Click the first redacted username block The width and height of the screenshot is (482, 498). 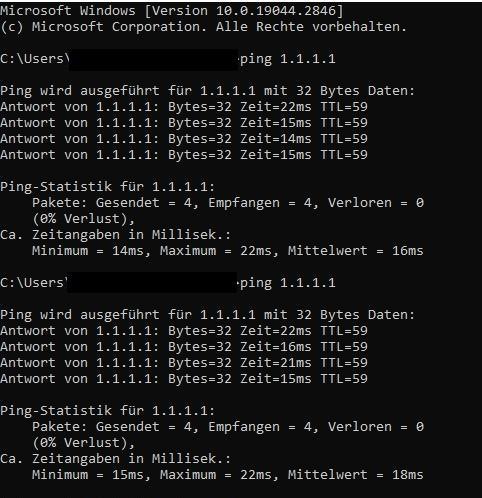click(154, 59)
